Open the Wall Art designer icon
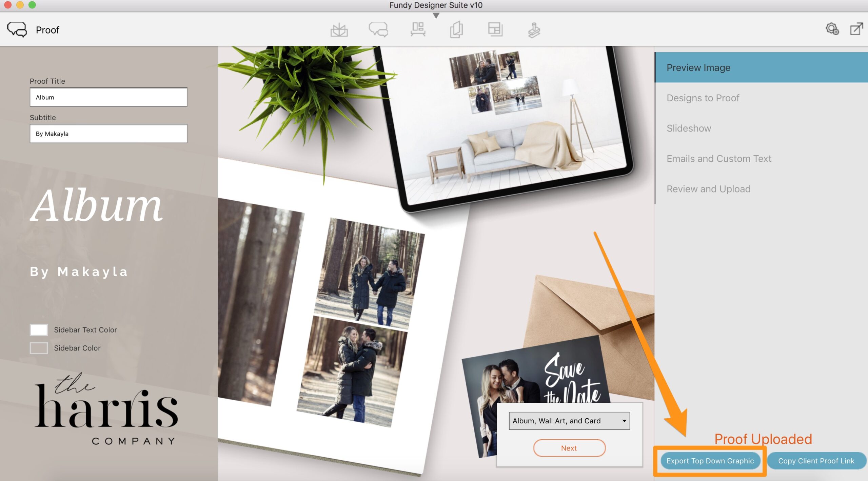 tap(418, 29)
